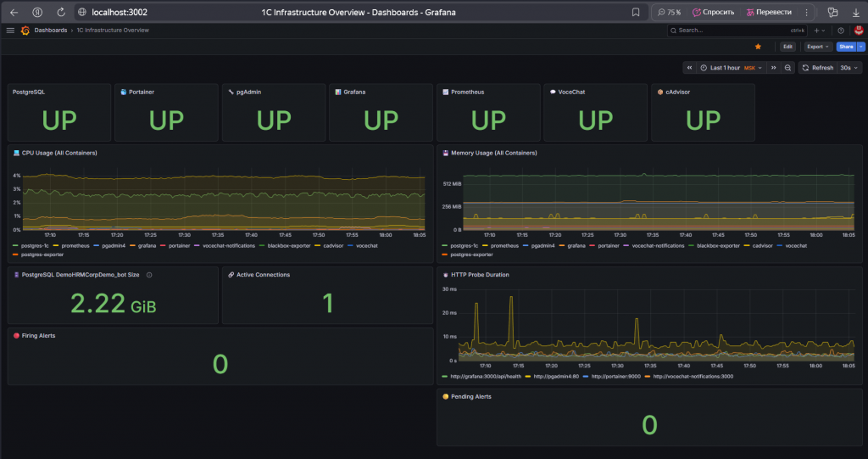Open the Grafana hamburger navigation menu

click(x=10, y=31)
